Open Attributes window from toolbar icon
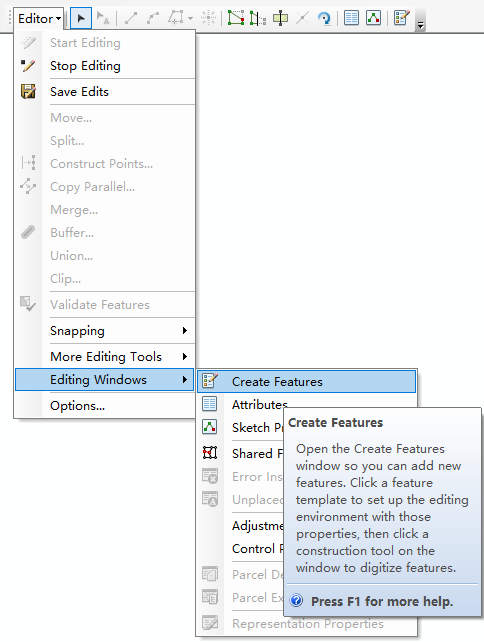Screen dimensions: 484x642 click(x=351, y=18)
